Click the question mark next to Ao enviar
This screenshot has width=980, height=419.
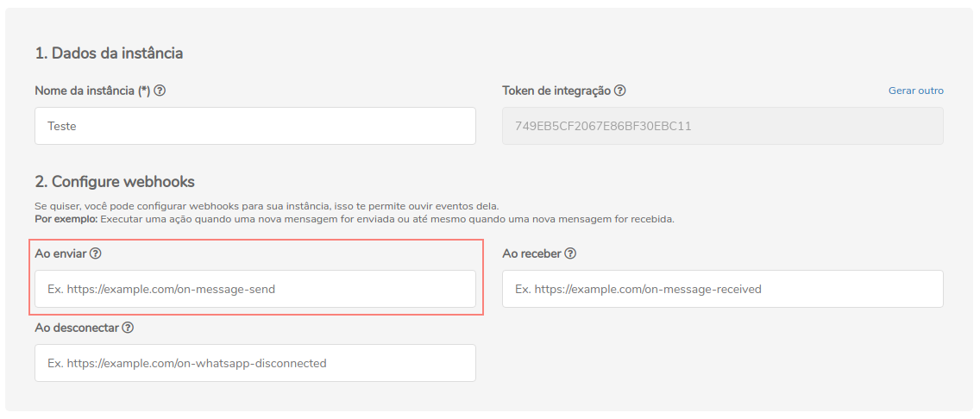tap(96, 253)
